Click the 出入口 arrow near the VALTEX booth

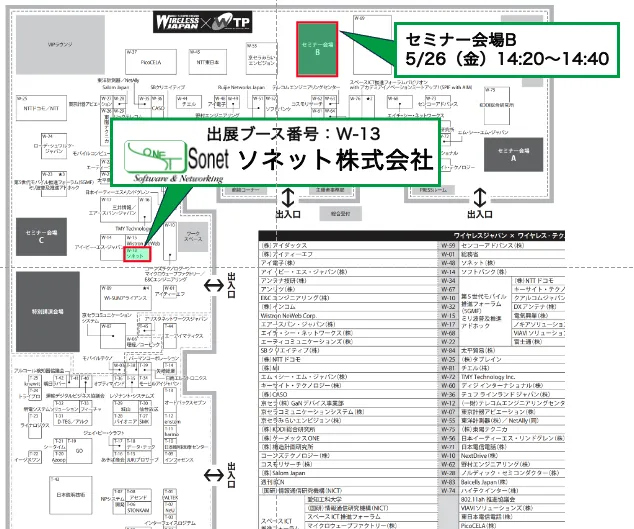tap(213, 475)
